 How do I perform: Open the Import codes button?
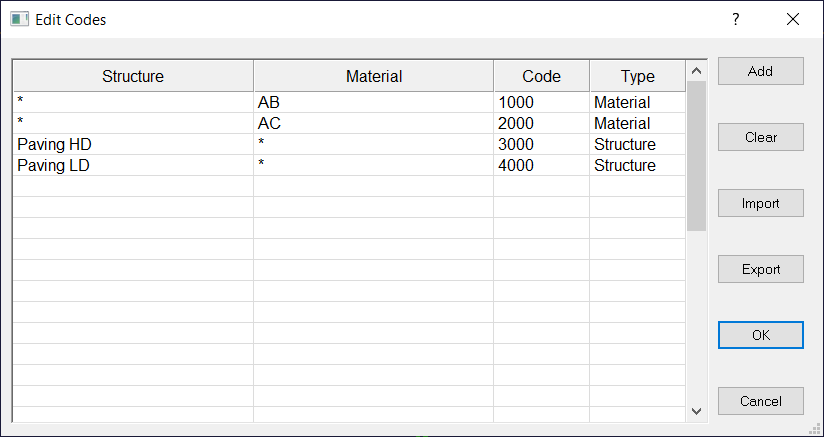click(760, 203)
